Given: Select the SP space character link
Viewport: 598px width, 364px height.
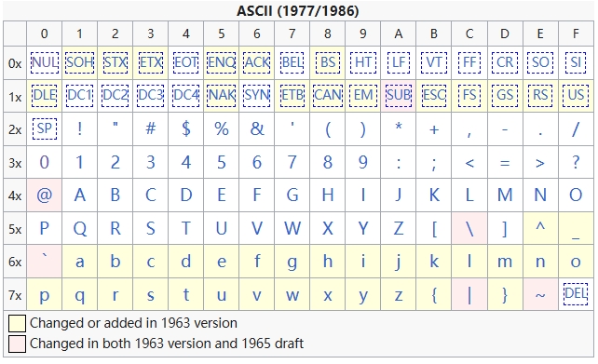Looking at the screenshot, I should click(x=44, y=128).
